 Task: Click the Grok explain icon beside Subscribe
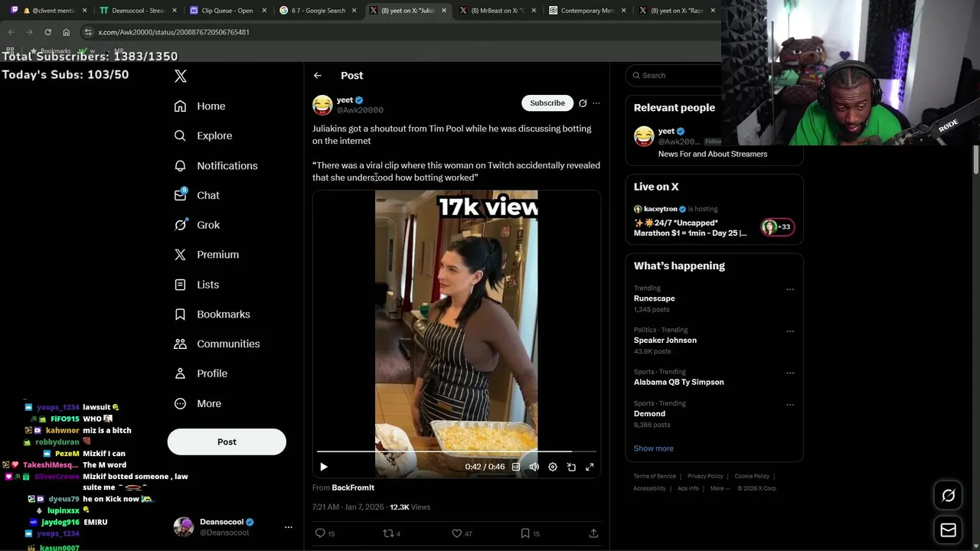point(583,103)
